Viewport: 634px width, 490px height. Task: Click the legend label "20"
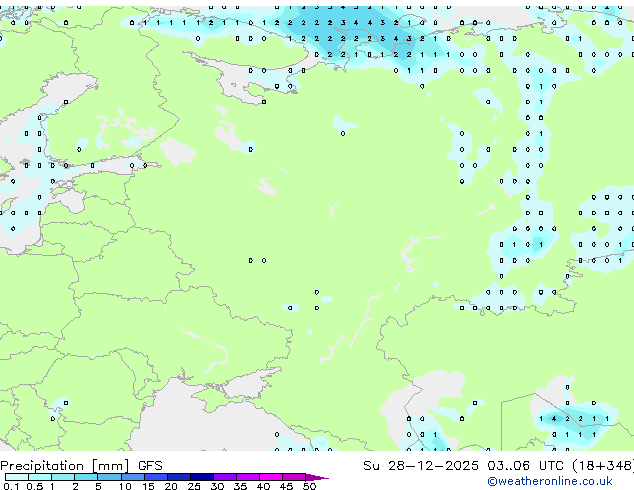[171, 486]
